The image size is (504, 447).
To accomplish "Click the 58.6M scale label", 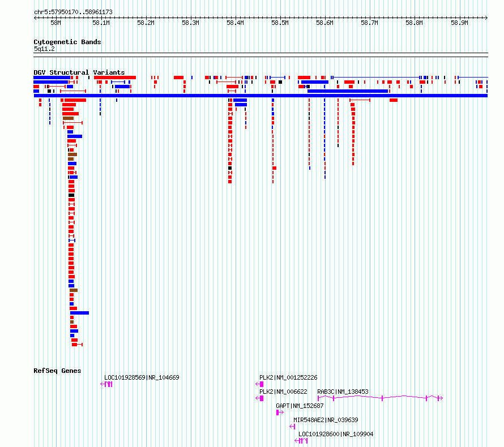I will click(x=324, y=23).
